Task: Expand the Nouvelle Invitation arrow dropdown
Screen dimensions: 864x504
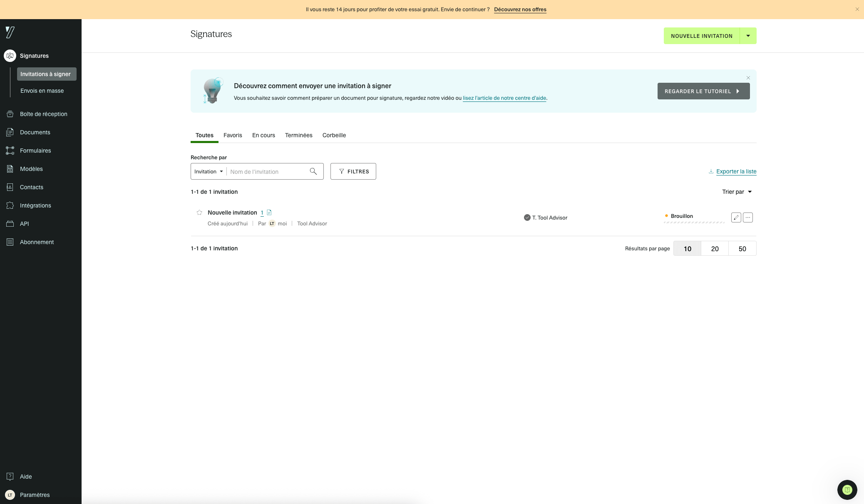Action: [748, 36]
